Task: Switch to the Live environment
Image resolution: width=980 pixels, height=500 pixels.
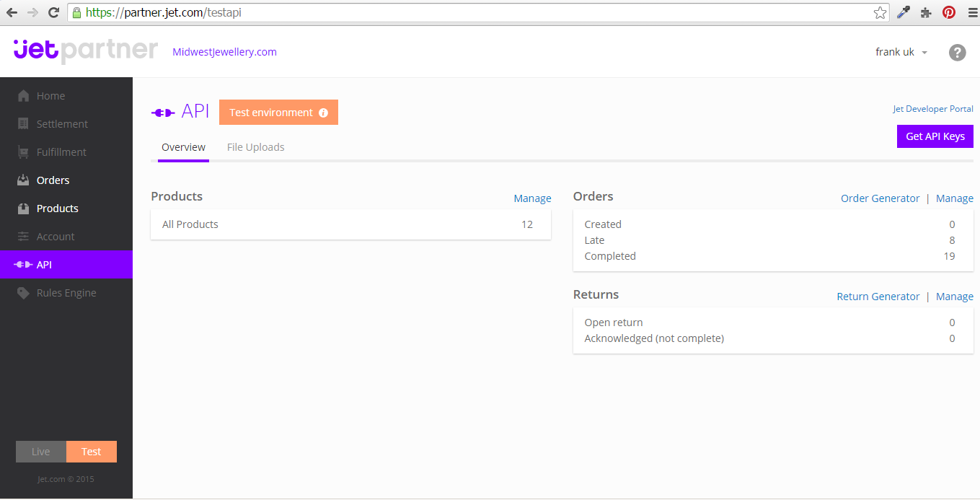Action: tap(41, 452)
